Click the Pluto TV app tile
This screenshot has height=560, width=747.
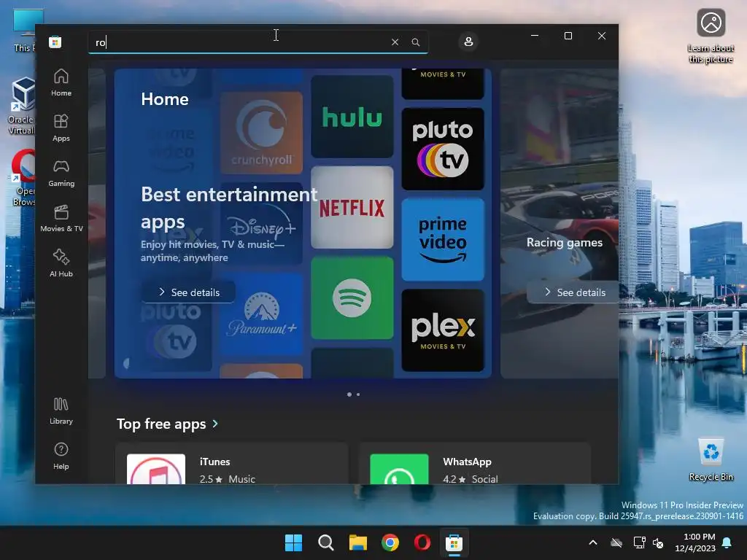[x=443, y=149]
